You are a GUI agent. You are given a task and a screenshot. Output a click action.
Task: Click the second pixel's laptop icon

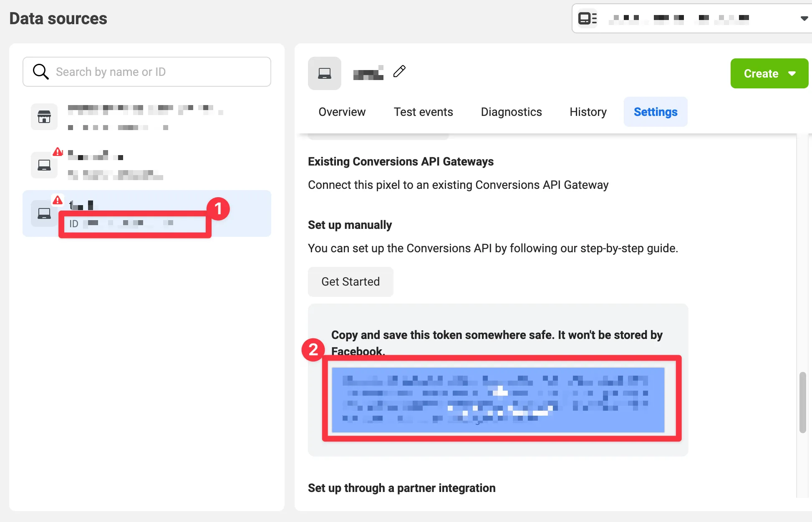pyautogui.click(x=44, y=165)
